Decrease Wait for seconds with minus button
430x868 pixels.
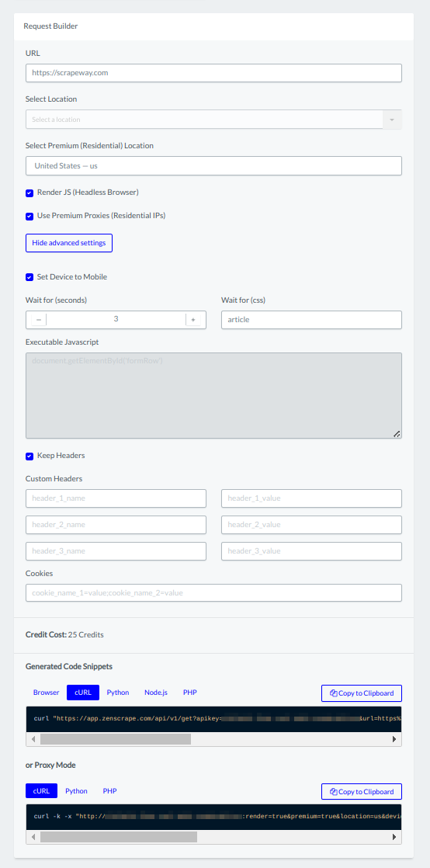38,320
